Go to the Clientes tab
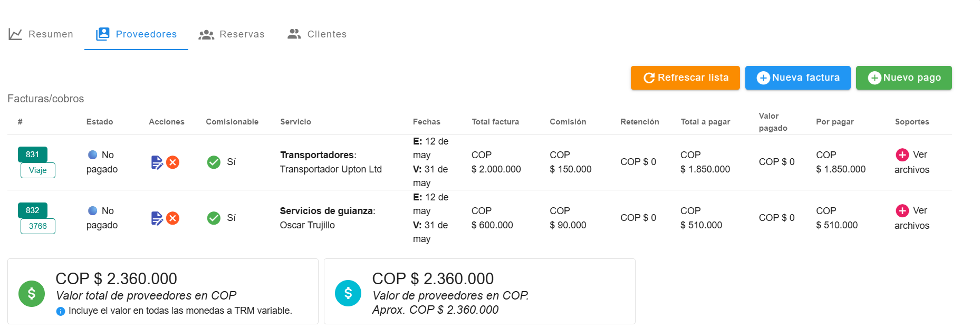 pyautogui.click(x=317, y=34)
